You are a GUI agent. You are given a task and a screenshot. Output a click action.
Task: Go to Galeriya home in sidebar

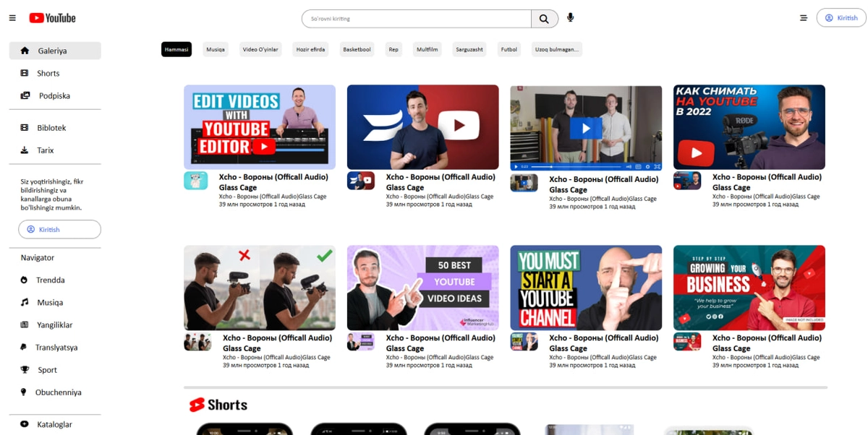point(55,51)
